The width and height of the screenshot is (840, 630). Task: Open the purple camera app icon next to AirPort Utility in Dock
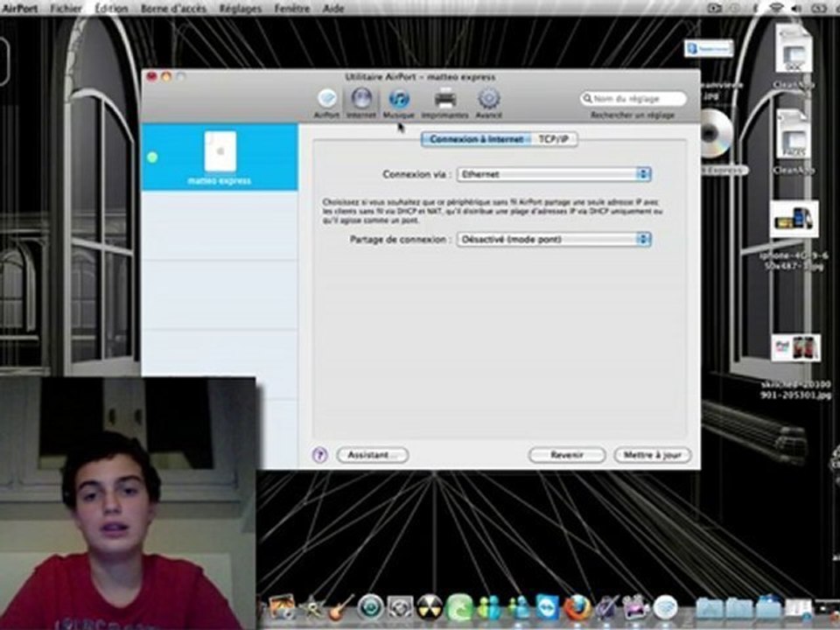[x=636, y=607]
